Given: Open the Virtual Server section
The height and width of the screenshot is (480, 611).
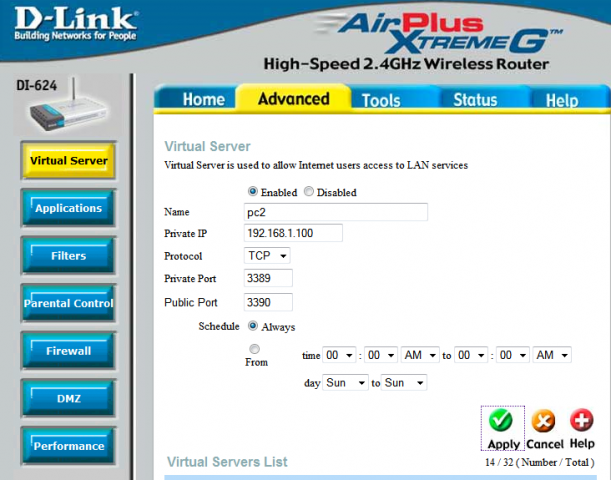Looking at the screenshot, I should [68, 160].
